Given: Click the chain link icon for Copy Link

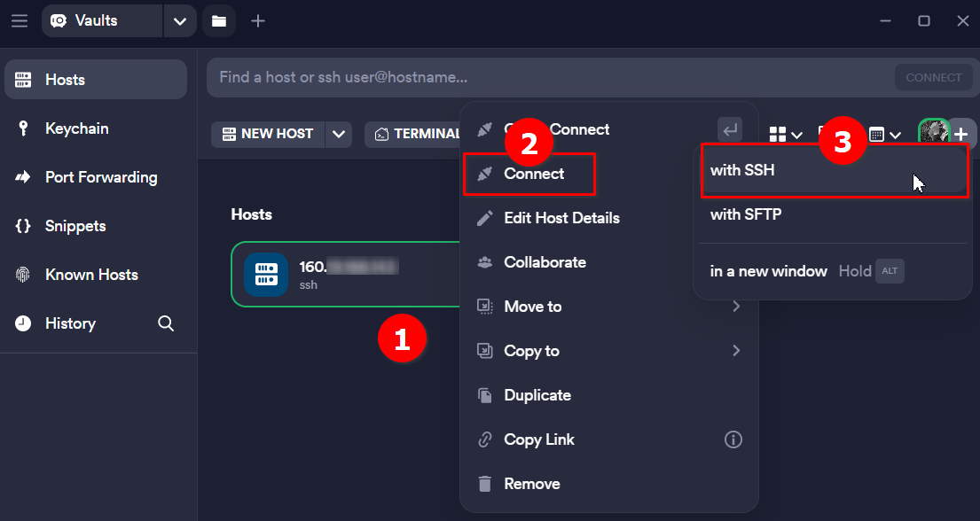Looking at the screenshot, I should coord(484,439).
